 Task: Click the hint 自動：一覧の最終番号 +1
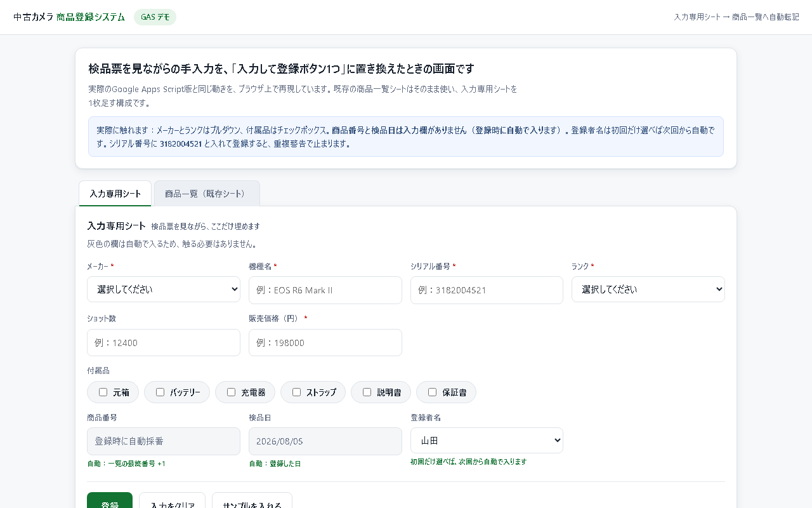click(x=126, y=464)
